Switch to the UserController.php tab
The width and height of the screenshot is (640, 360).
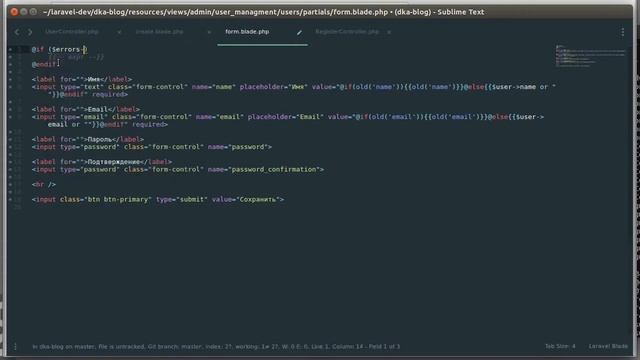pyautogui.click(x=72, y=31)
